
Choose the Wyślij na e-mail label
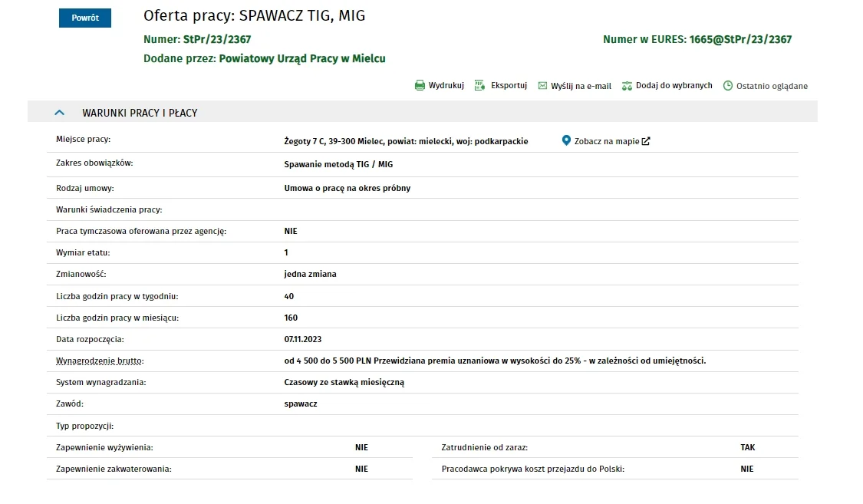(x=581, y=86)
